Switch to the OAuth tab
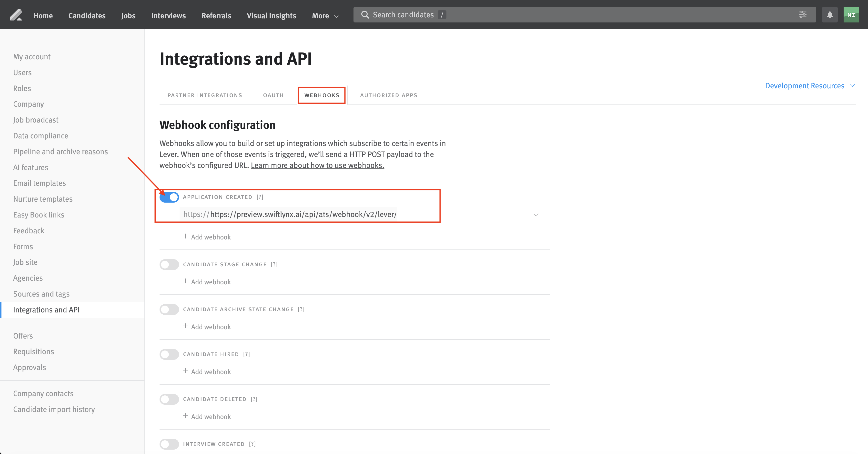Screen dimensions: 868x454 [273, 95]
